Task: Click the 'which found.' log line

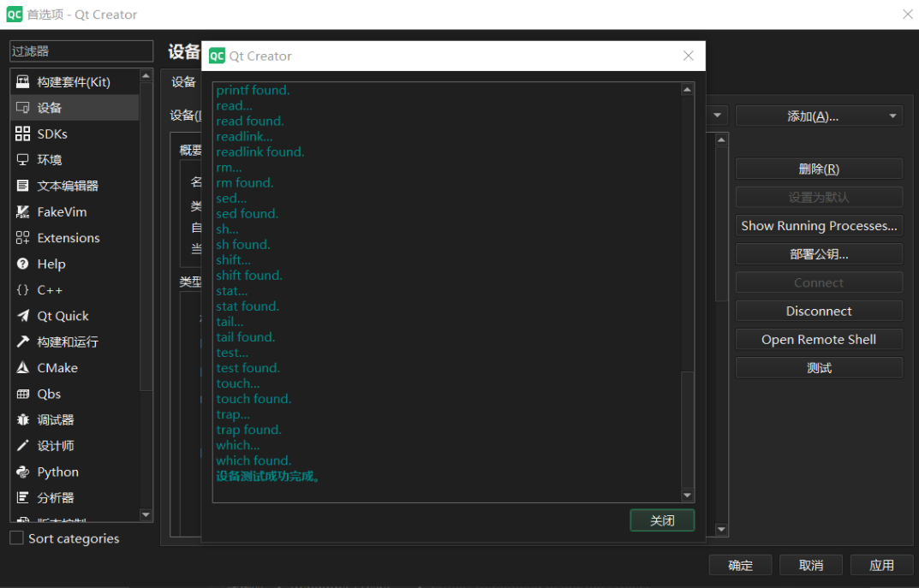Action: click(254, 460)
